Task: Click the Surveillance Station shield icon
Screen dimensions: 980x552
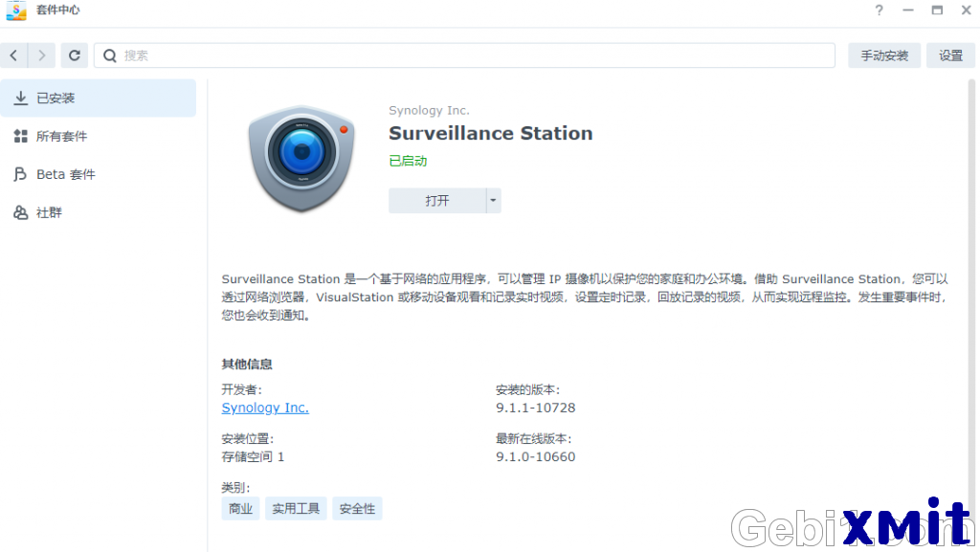Action: click(301, 159)
